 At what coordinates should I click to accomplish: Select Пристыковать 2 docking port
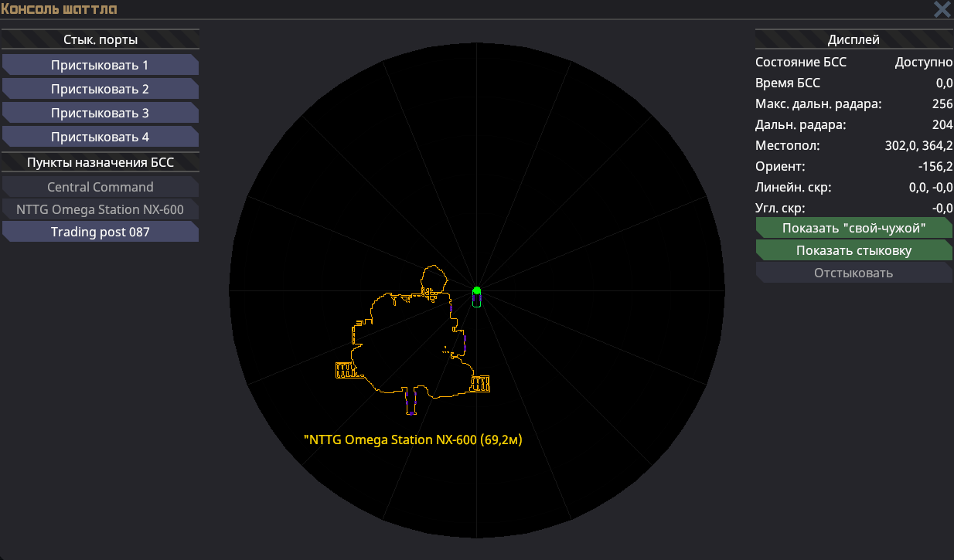[101, 89]
